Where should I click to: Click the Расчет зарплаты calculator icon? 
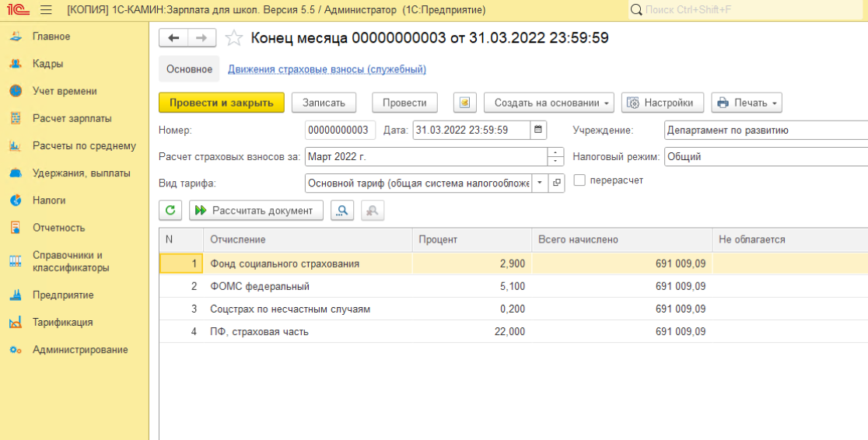coord(16,118)
